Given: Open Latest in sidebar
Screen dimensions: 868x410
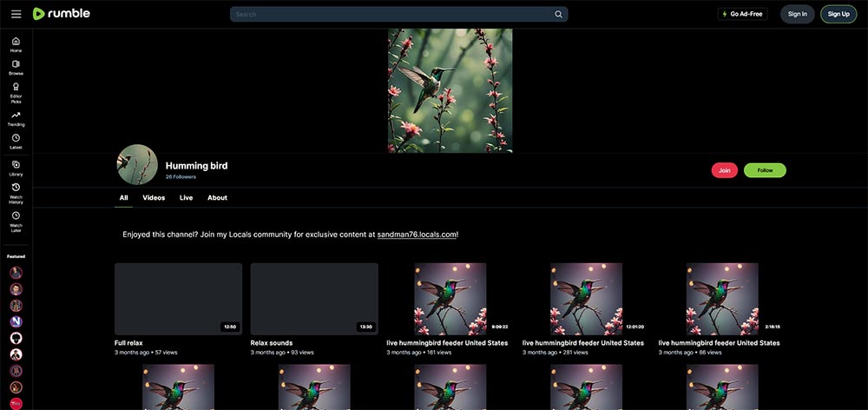Looking at the screenshot, I should [16, 142].
